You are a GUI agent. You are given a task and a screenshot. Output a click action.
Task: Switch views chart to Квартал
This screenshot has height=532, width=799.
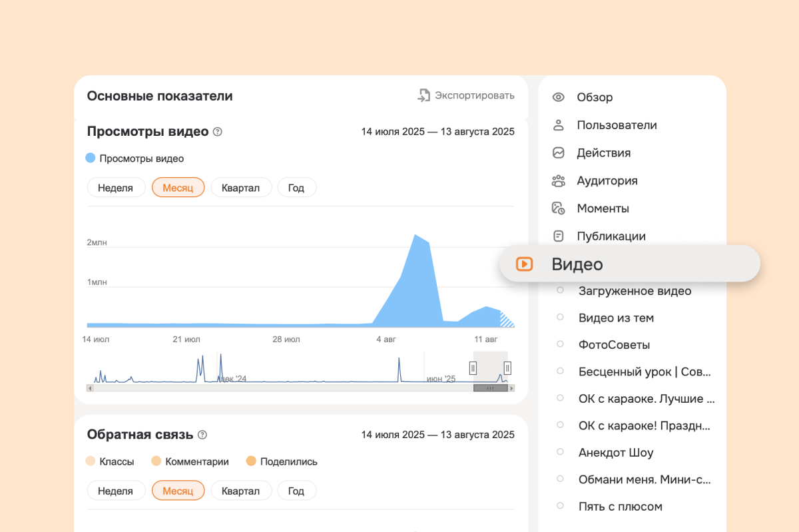(x=241, y=188)
